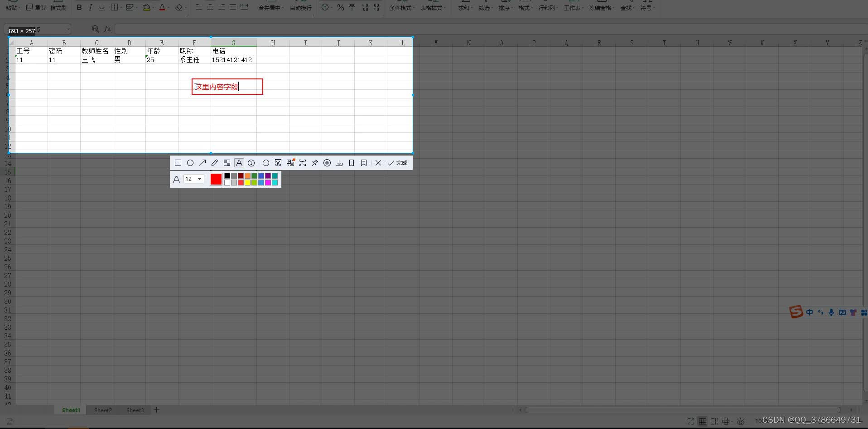This screenshot has width=868, height=429.
Task: Click the 系主任 cell
Action: pyautogui.click(x=194, y=60)
